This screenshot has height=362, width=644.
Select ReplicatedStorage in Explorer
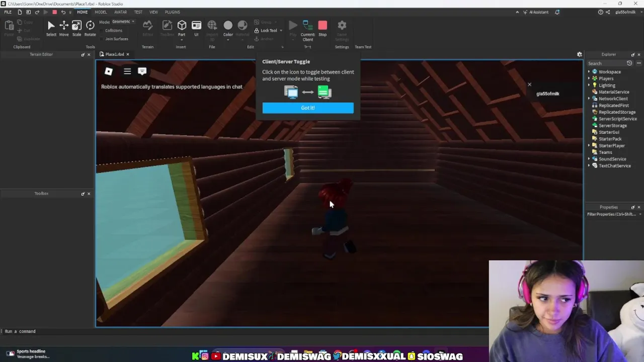[617, 112]
